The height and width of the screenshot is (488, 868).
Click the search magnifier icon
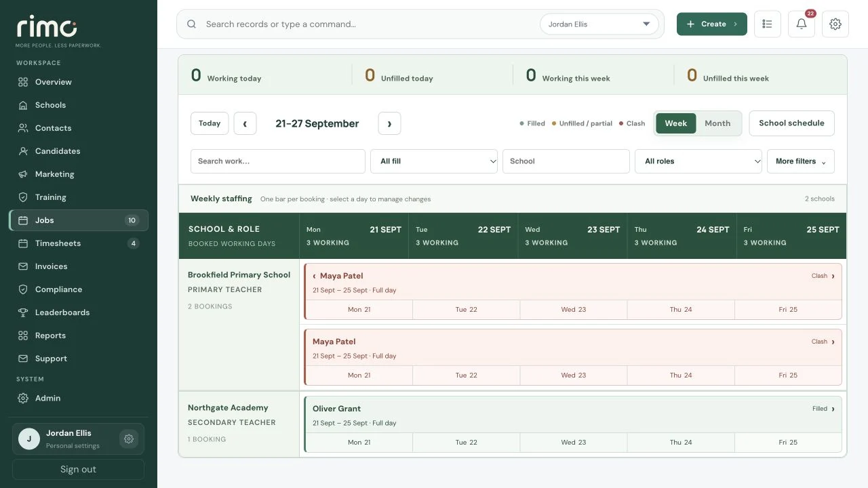tap(192, 24)
